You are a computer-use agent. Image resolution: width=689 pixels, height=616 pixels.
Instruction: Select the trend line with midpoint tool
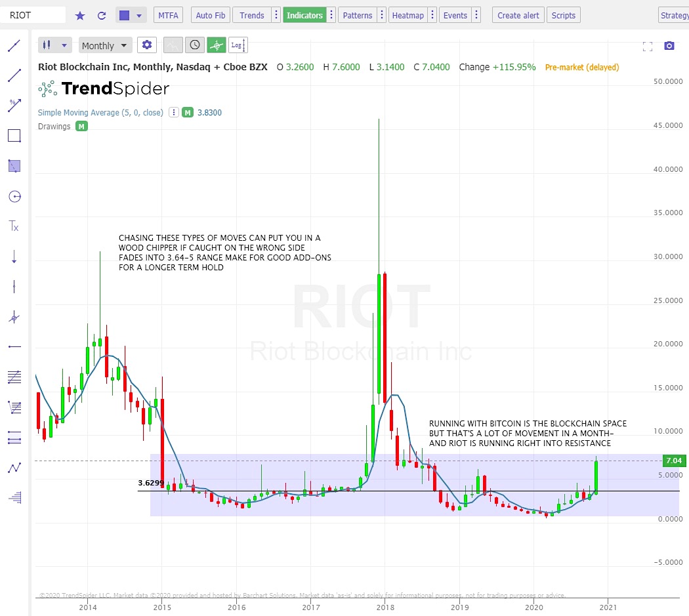coord(14,45)
